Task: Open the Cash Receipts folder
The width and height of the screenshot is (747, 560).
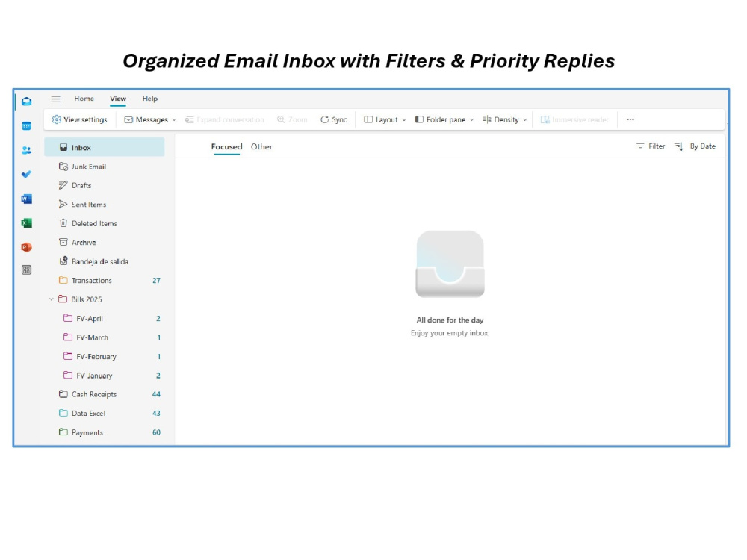Action: point(105,394)
